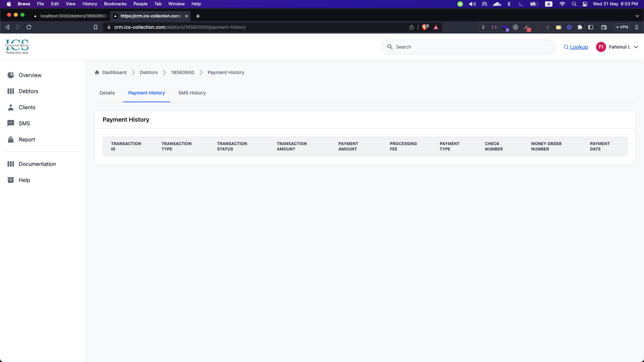Screen dimensions: 644x362
Task: Open the Brave hamburger menu
Action: tap(636, 27)
